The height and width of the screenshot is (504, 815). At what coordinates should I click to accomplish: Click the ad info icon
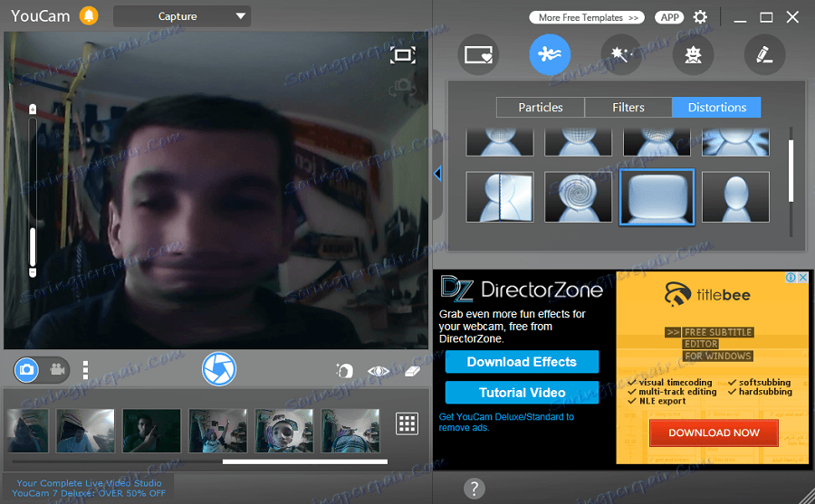[791, 278]
